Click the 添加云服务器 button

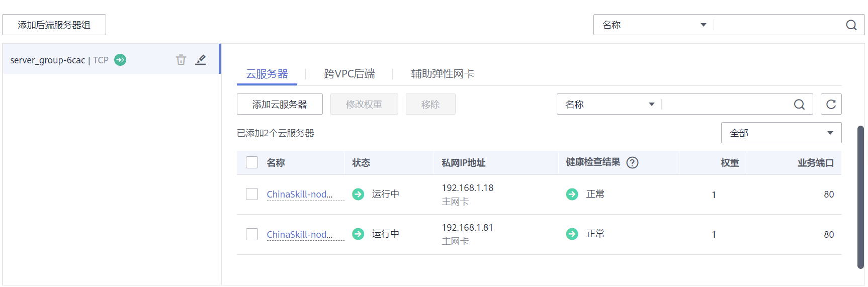[280, 104]
